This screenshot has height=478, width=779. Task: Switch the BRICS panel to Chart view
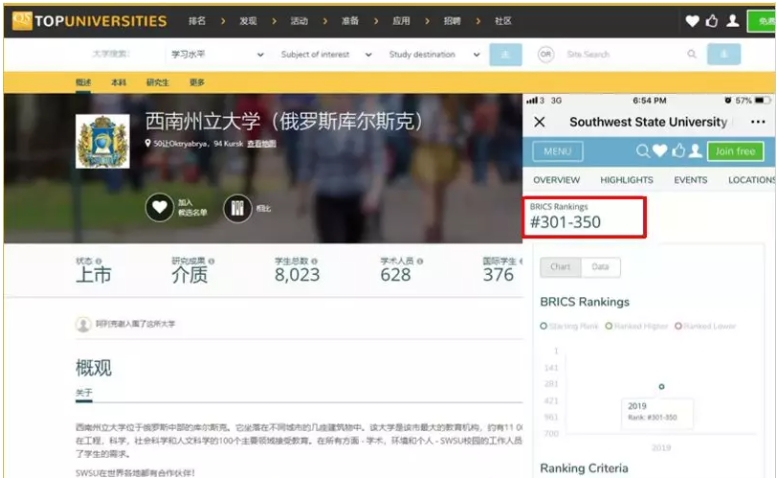point(560,267)
